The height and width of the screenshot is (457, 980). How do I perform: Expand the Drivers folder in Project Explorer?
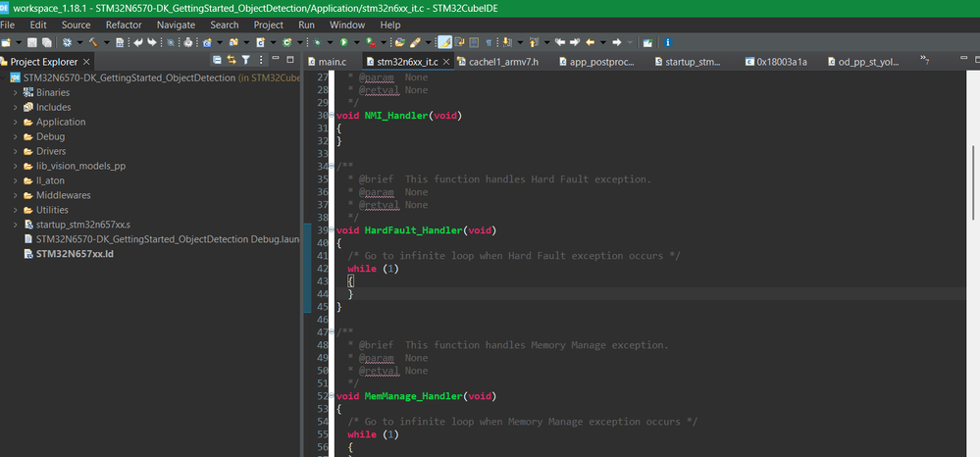point(15,151)
